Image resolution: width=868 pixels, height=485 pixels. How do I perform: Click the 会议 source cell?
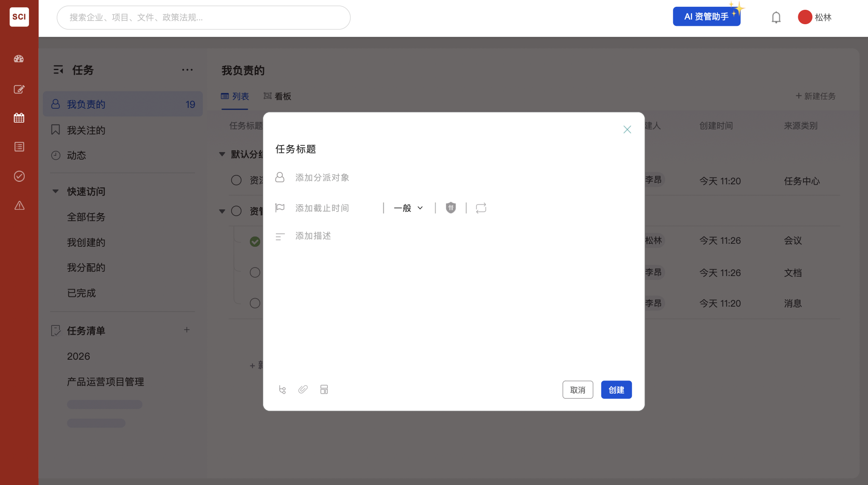point(793,240)
